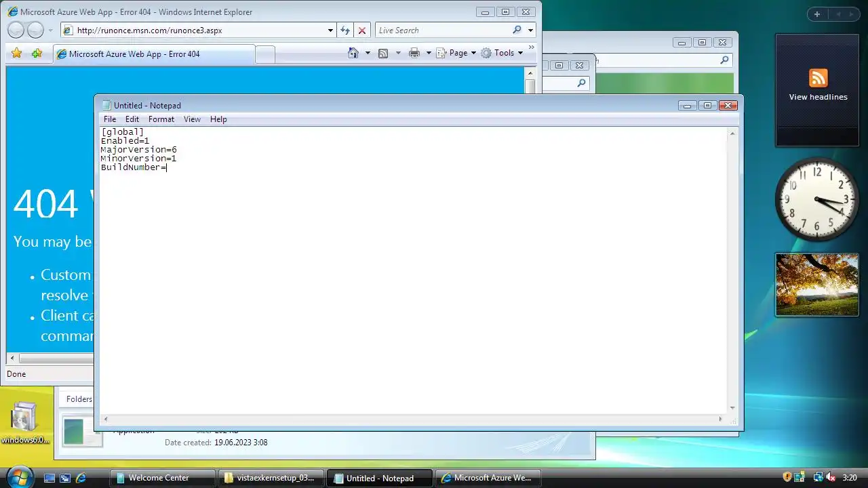Open Notepad View menu
This screenshot has width=868, height=488.
tap(193, 119)
